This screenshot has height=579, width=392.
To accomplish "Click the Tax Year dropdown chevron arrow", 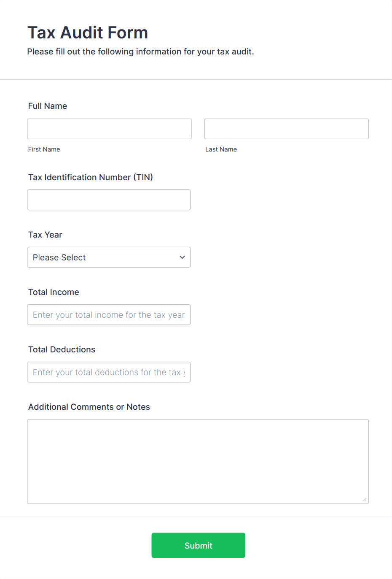I will point(182,257).
